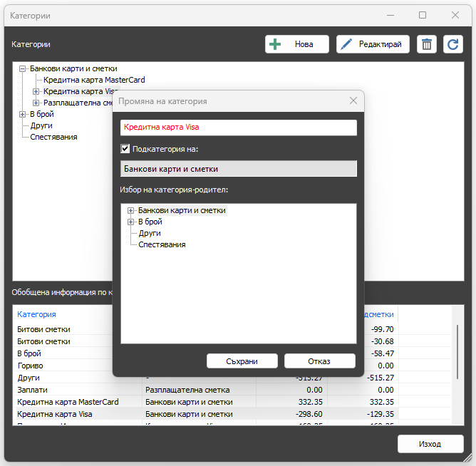476x466 pixels.
Task: Collapse Банкови карти и сметки in main tree
Action: tap(22, 69)
